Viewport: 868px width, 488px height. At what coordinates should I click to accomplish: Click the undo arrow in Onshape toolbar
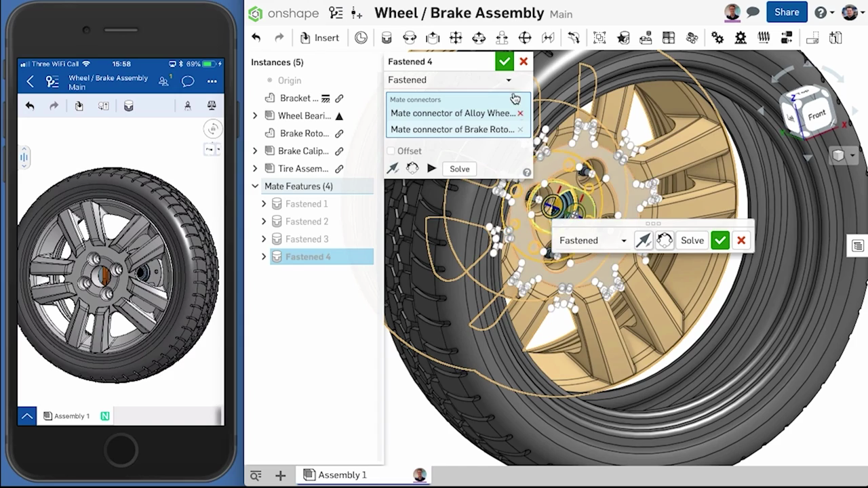click(256, 38)
